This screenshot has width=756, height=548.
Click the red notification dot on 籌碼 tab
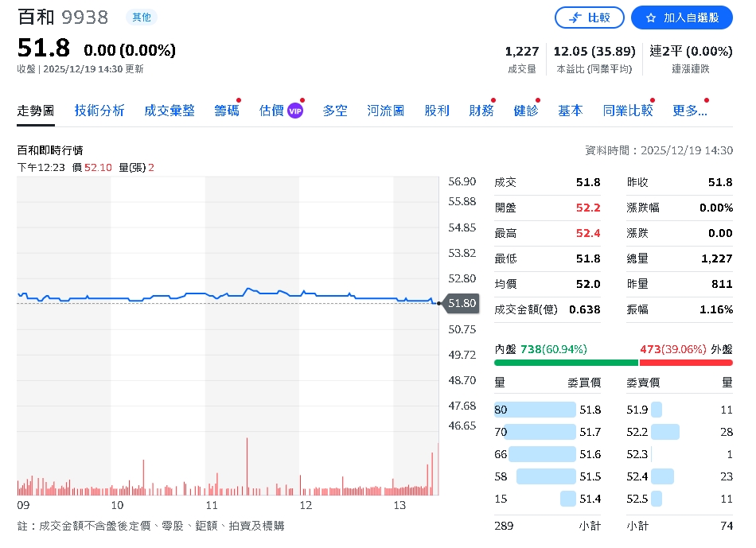[x=237, y=102]
